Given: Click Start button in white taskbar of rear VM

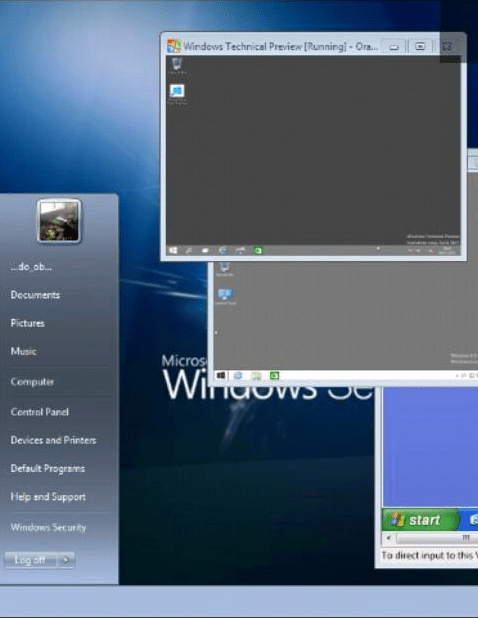Looking at the screenshot, I should point(221,376).
